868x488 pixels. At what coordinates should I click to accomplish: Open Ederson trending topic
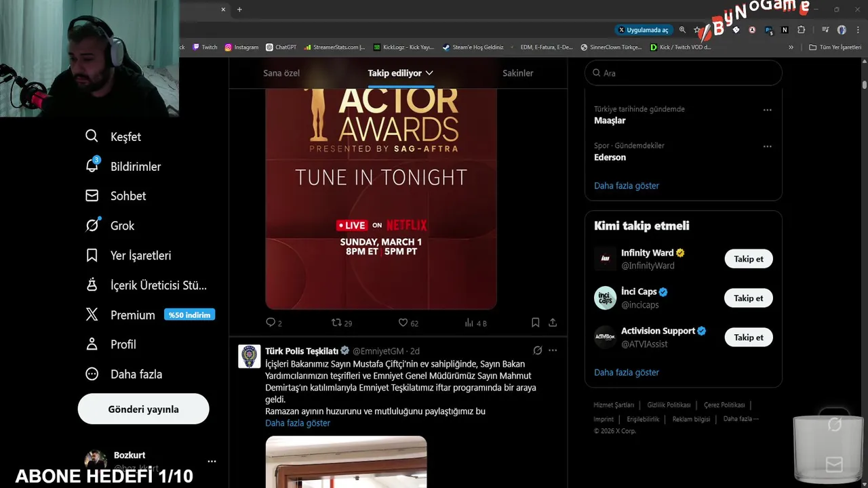coord(610,157)
